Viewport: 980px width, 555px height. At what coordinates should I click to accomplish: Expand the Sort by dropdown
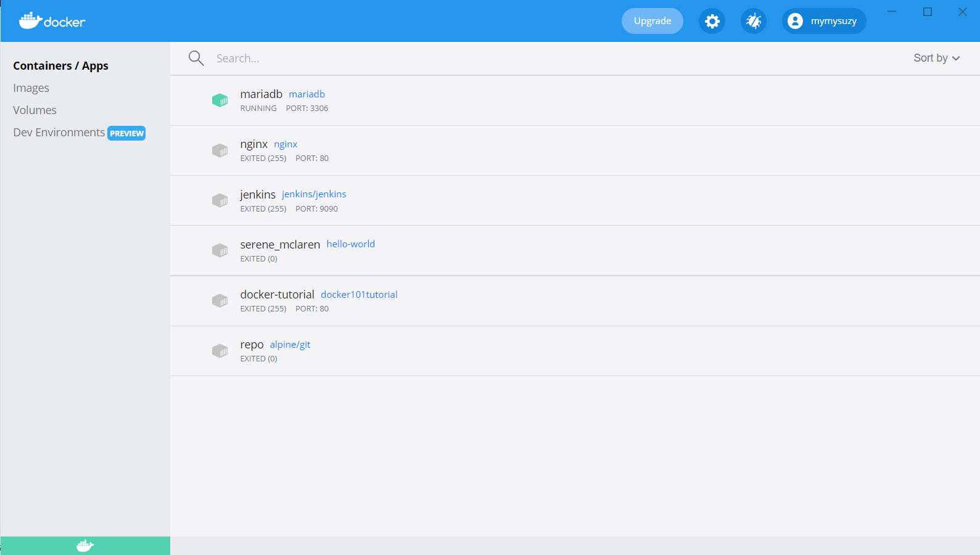click(x=937, y=58)
